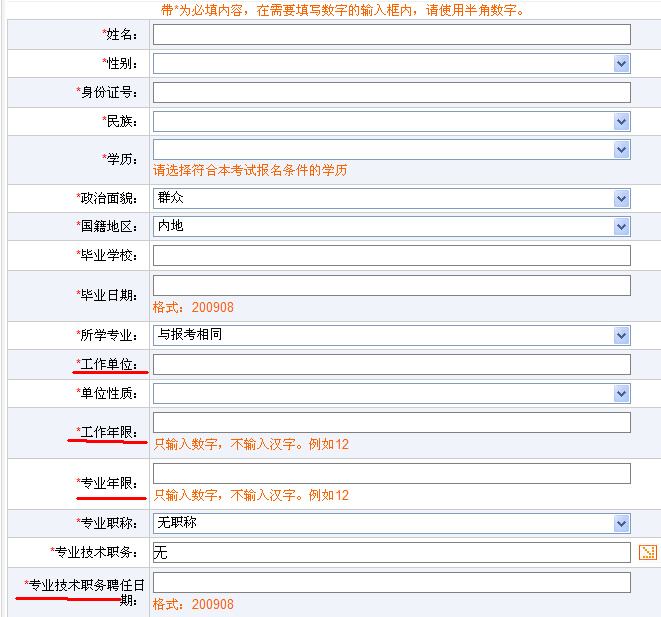Click the 政治面貌 label
Image resolution: width=661 pixels, height=617 pixels.
point(107,198)
